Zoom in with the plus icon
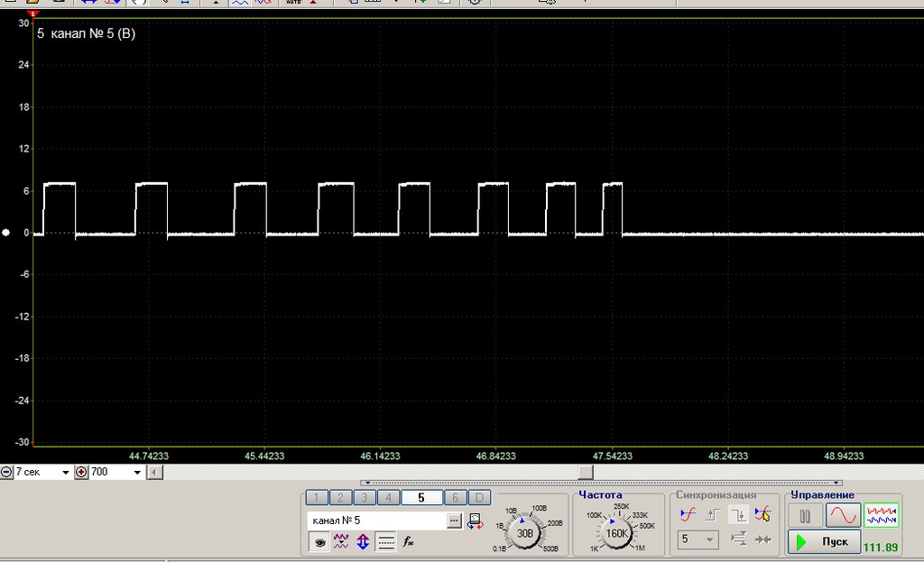Image resolution: width=924 pixels, height=562 pixels. 81,472
